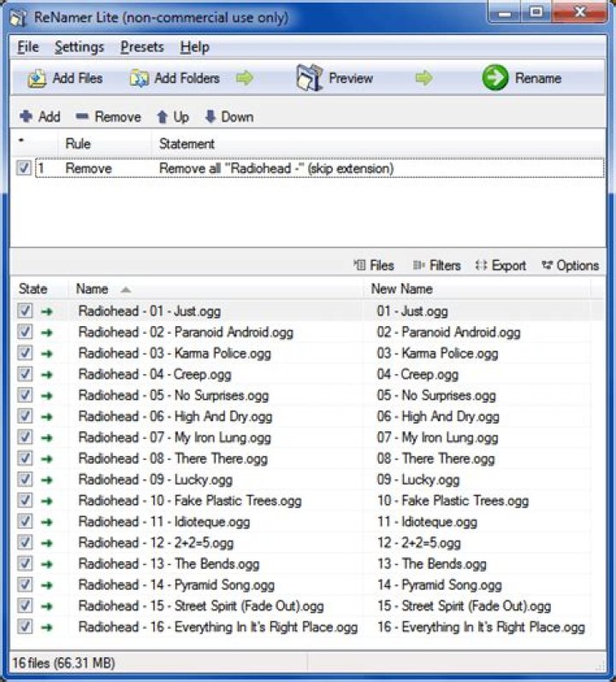Click the resize grip in status bar corner

pos(600,666)
